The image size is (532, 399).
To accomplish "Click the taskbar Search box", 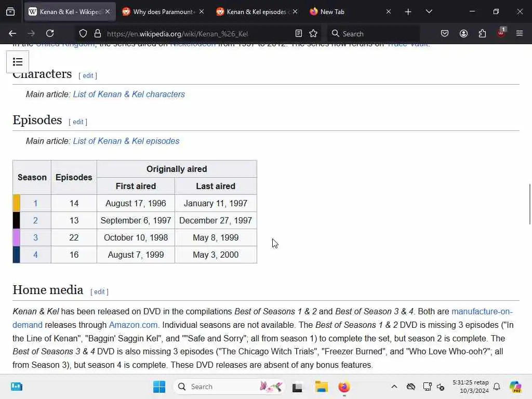I will click(229, 387).
